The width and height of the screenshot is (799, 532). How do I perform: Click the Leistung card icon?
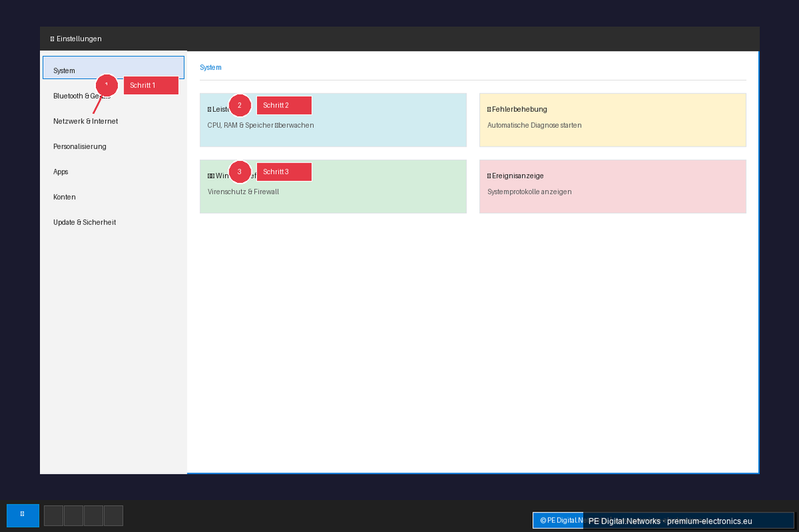(x=211, y=109)
